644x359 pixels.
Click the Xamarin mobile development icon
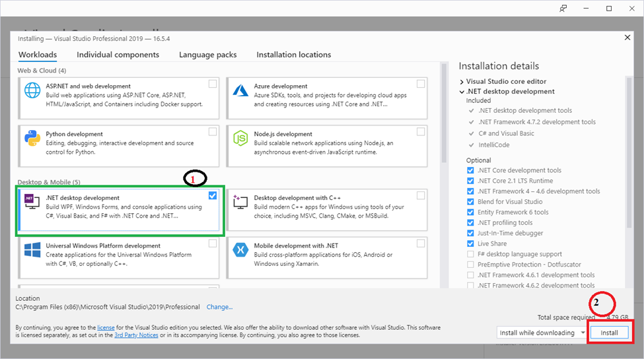coord(240,249)
